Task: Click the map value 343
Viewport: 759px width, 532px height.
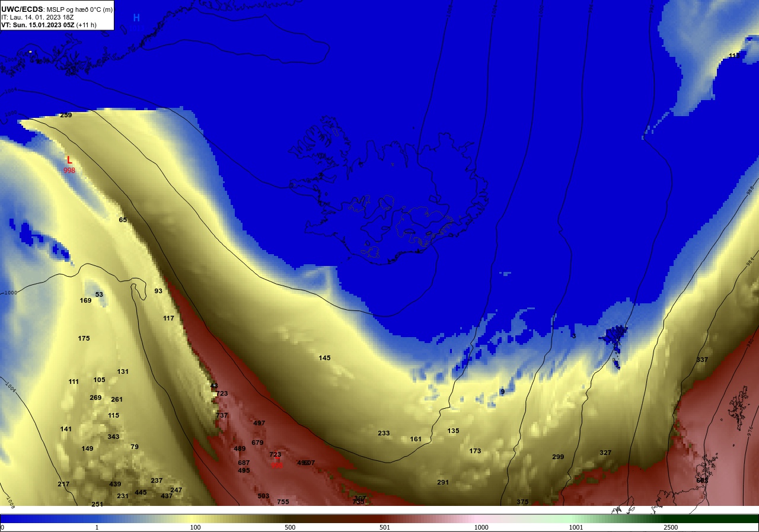Action: tap(113, 437)
